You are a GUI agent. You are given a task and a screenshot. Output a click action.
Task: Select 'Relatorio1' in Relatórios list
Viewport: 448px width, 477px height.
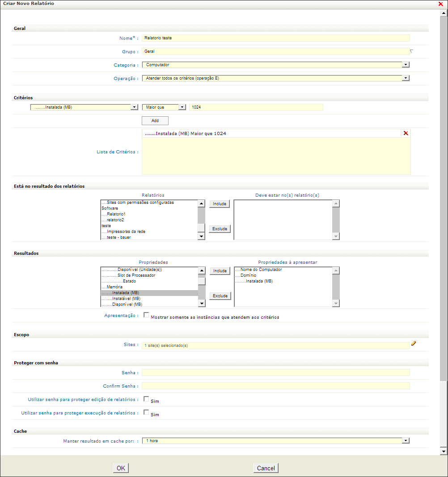149,214
